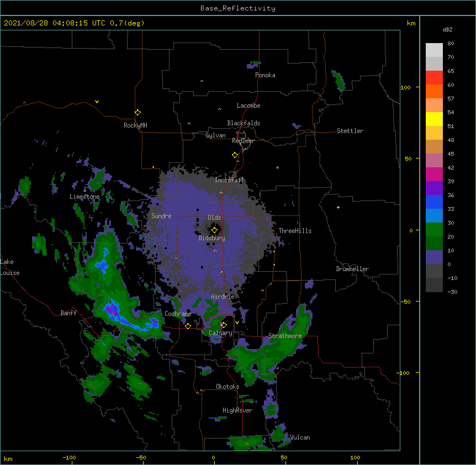Click the Okotoks label
The height and width of the screenshot is (465, 476).
(x=228, y=387)
